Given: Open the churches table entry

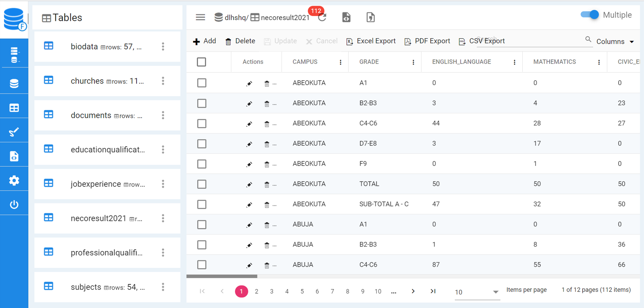Looking at the screenshot, I should (87, 81).
